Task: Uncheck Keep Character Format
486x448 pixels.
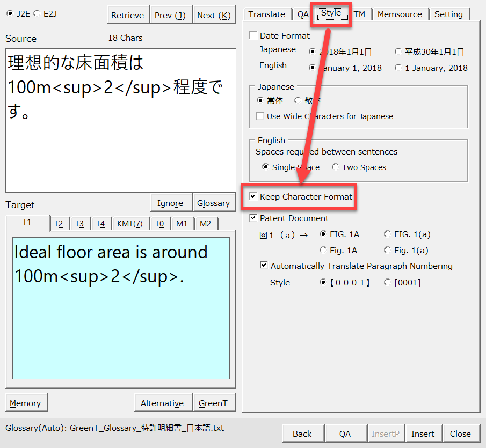Action: click(253, 197)
